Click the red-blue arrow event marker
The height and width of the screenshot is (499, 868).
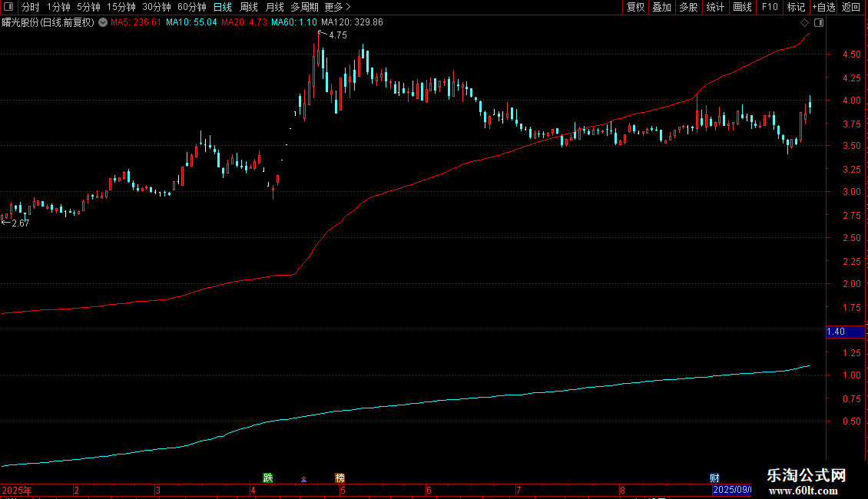[304, 478]
